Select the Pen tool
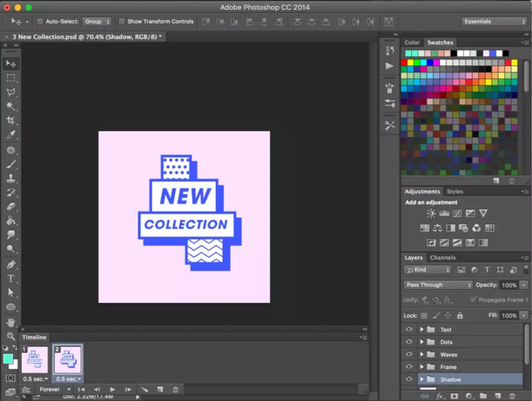The image size is (532, 401). click(x=11, y=264)
